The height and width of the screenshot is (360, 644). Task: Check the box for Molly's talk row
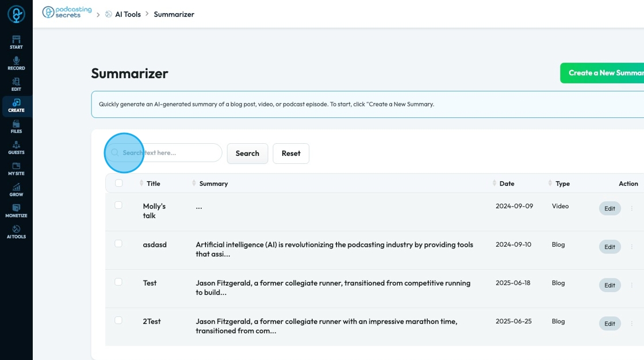click(x=118, y=205)
